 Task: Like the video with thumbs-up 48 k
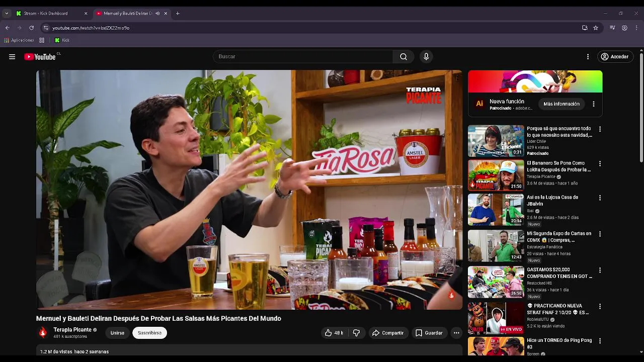(335, 333)
